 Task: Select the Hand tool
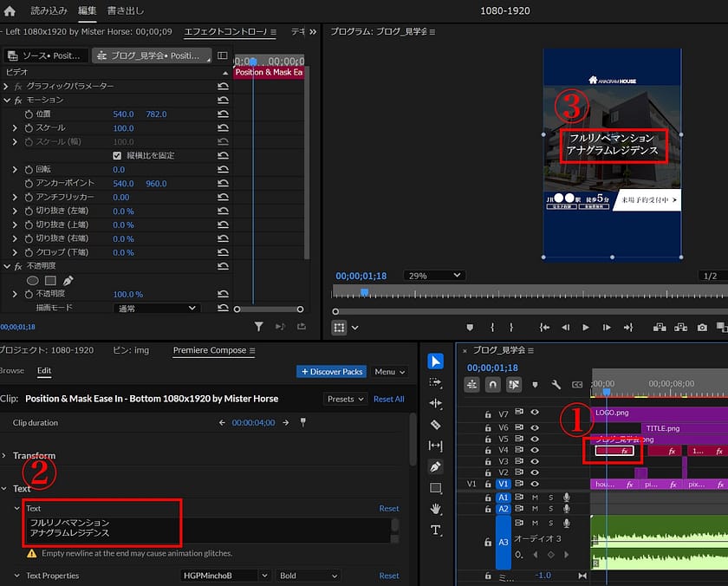(436, 508)
